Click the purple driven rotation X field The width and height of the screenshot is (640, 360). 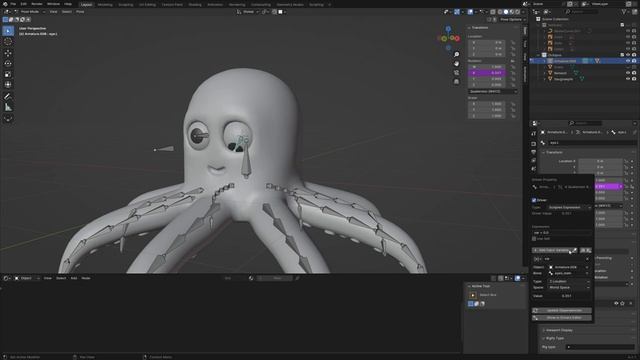(487, 73)
